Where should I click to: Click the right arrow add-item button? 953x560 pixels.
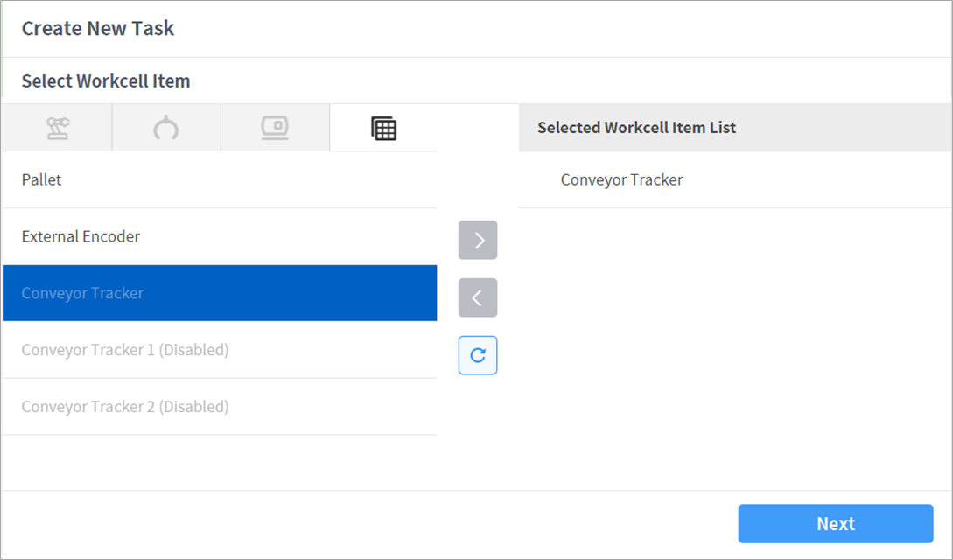pyautogui.click(x=478, y=241)
